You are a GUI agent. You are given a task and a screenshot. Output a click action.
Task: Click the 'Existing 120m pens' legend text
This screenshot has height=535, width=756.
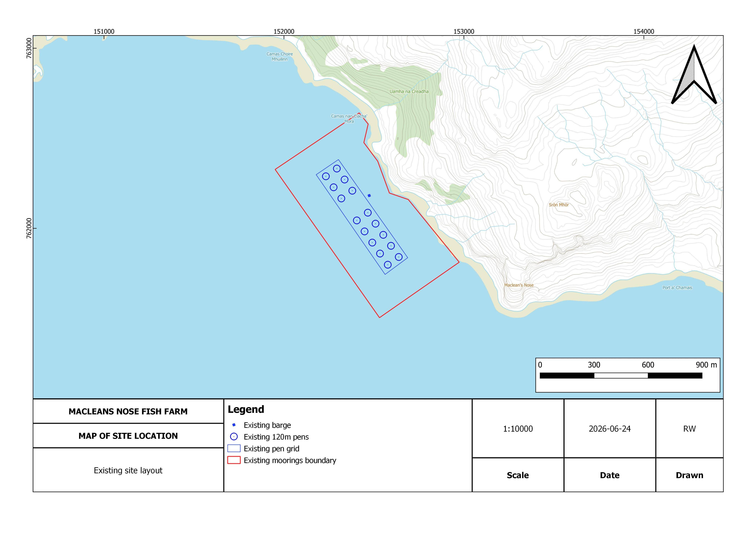(x=276, y=437)
